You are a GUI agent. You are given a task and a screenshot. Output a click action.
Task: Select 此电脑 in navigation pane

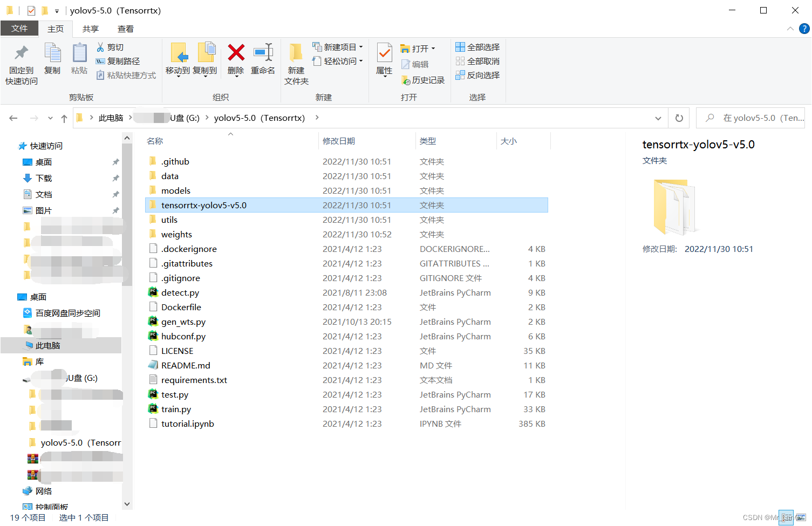[61, 346]
